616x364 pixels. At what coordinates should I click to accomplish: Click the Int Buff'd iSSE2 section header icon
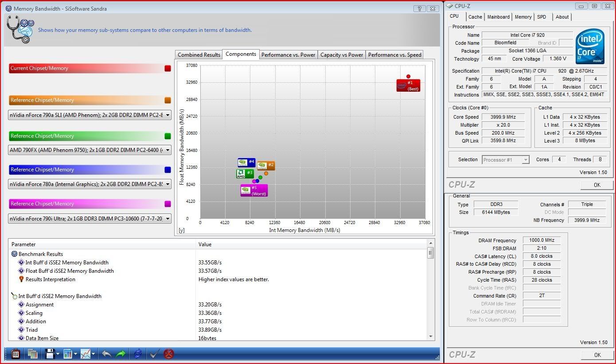[x=14, y=296]
